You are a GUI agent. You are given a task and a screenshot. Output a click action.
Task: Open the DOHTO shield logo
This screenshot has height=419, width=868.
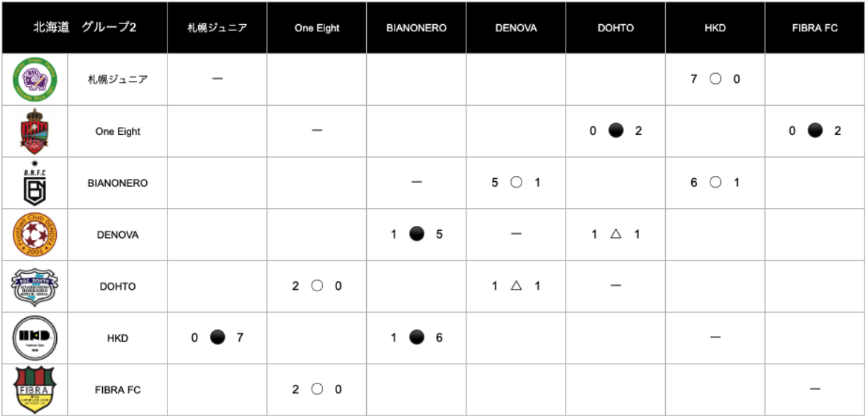pos(35,286)
